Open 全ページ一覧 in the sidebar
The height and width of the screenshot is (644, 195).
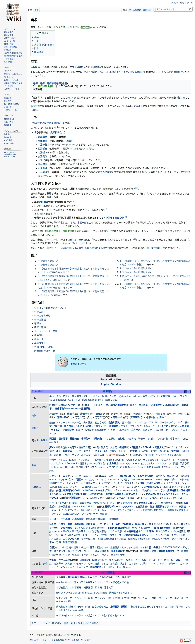click(x=10, y=41)
